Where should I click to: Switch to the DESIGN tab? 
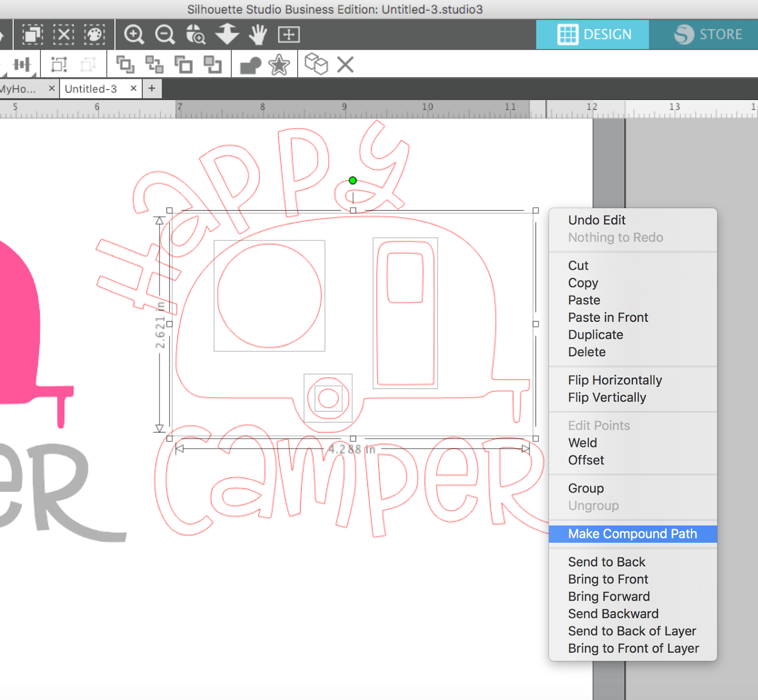pyautogui.click(x=593, y=35)
